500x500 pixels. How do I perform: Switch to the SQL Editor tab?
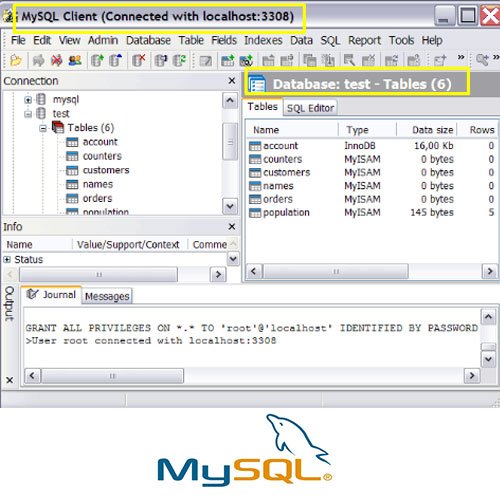[310, 108]
